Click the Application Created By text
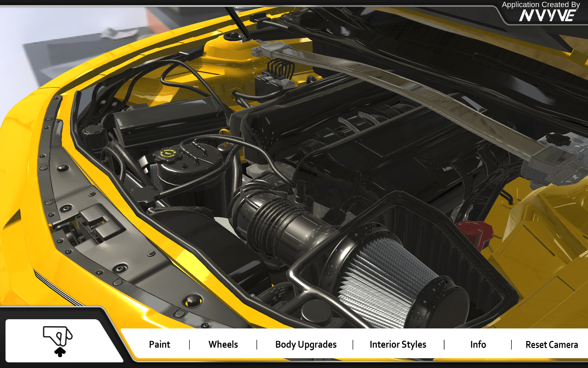This screenshot has width=588, height=368. pos(541,5)
